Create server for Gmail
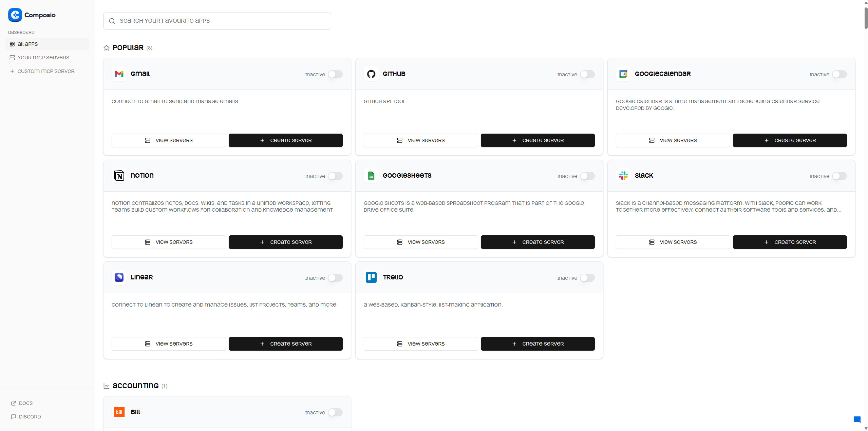The width and height of the screenshot is (868, 431). [x=286, y=140]
